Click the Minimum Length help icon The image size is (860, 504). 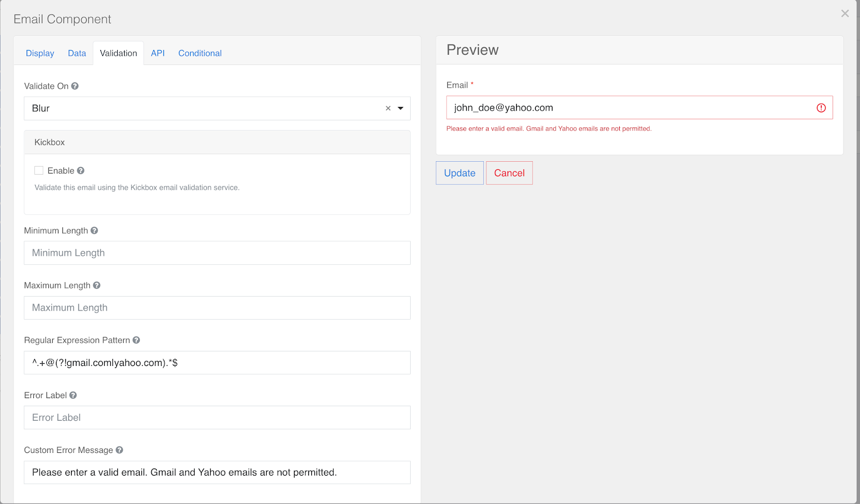click(x=94, y=231)
